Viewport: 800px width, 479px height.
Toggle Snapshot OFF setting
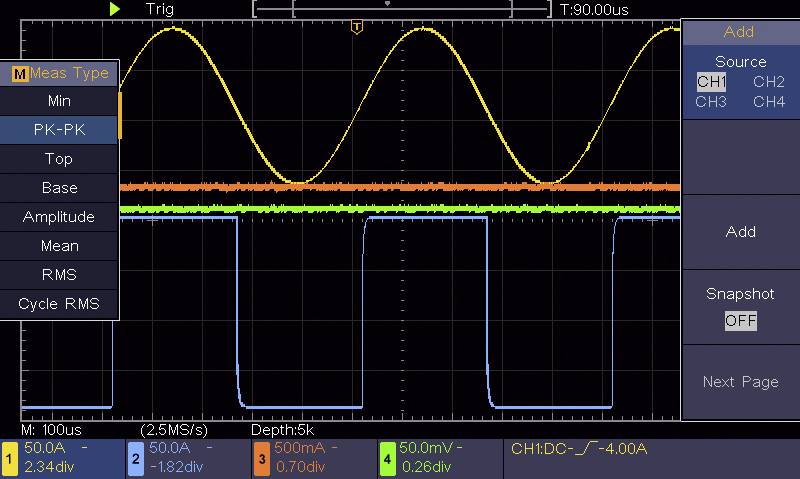click(x=740, y=321)
